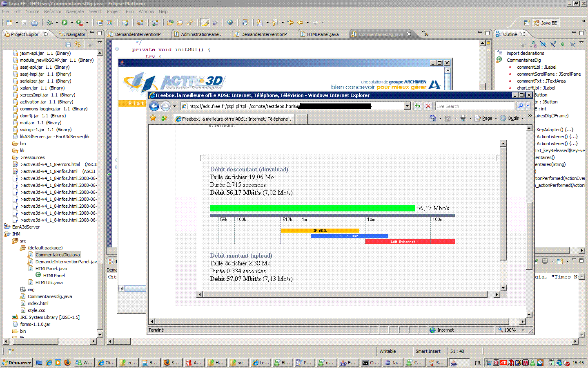588x368 pixels.
Task: Toggle Mark Occurrences highlighter icon
Action: click(205, 22)
